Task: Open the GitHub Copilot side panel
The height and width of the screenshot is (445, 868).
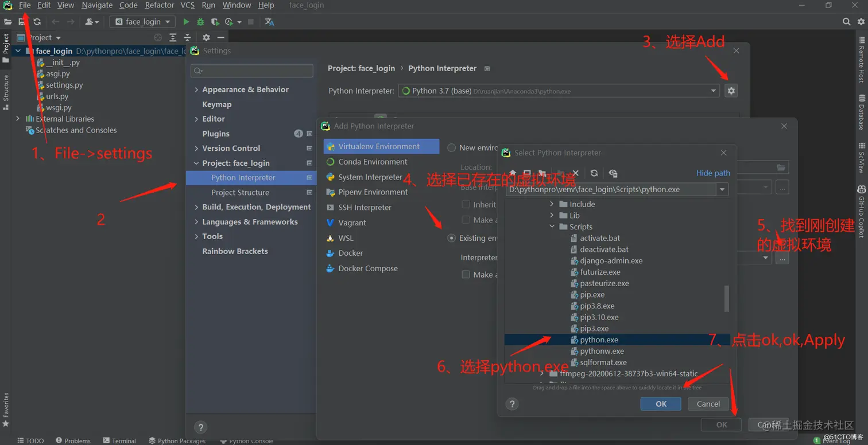Action: [861, 211]
